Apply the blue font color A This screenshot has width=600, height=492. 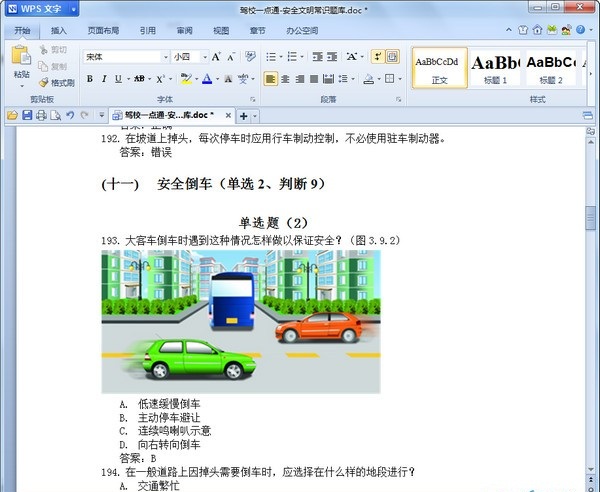[x=207, y=79]
